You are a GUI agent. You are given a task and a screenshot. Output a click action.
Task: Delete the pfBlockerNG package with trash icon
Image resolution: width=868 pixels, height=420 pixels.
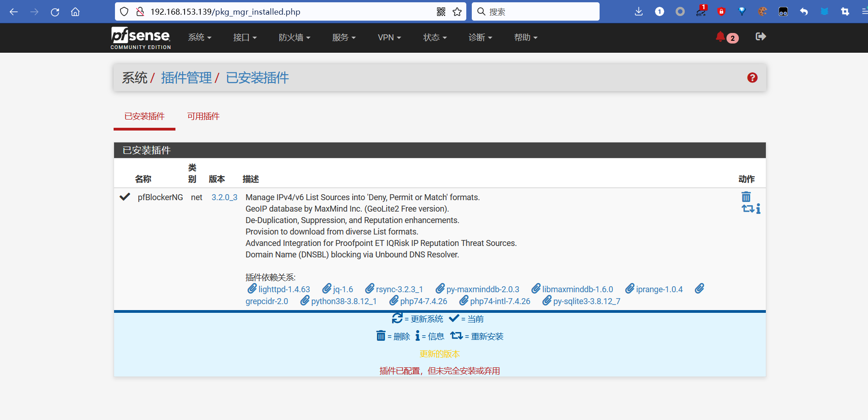coord(746,197)
